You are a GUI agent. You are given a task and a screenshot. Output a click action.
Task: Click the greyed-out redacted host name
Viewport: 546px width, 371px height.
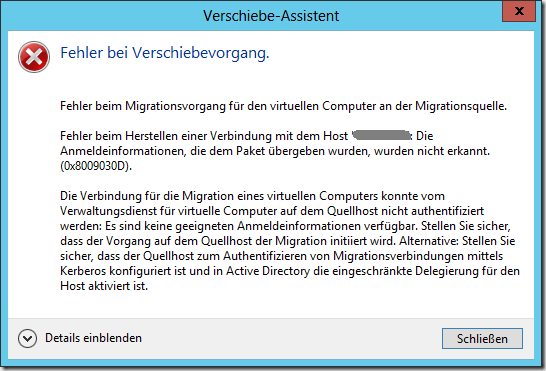[x=381, y=135]
